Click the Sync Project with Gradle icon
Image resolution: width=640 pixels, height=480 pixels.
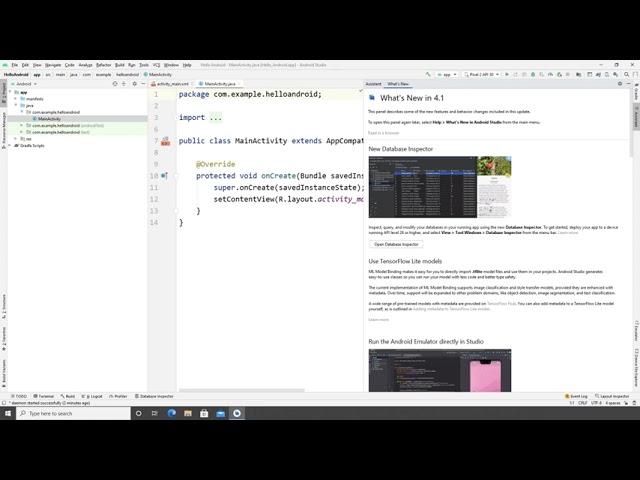(x=598, y=75)
